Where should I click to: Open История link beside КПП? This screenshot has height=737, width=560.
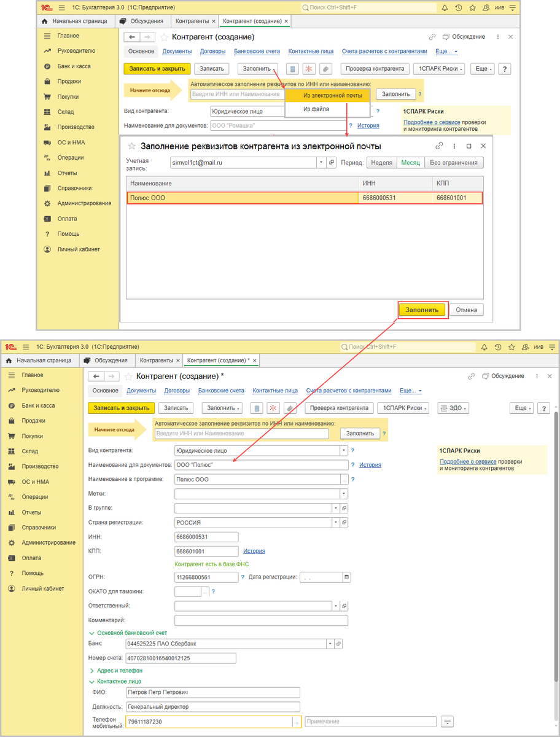pyautogui.click(x=254, y=552)
